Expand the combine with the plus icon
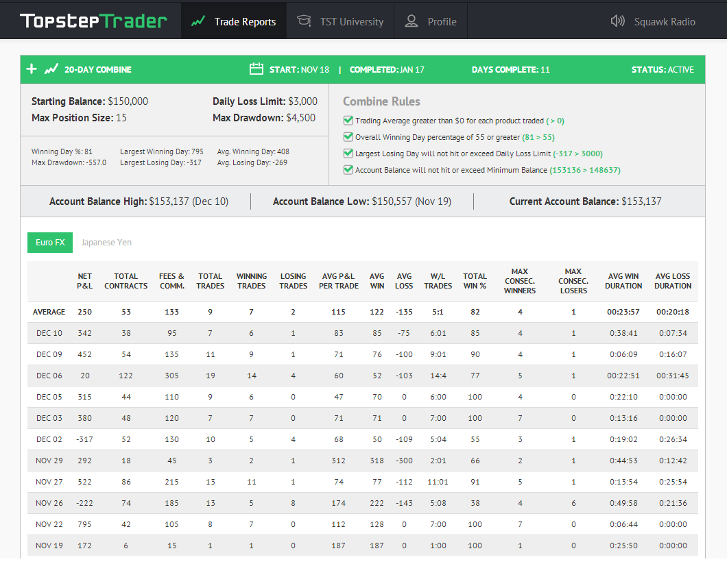Image resolution: width=727 pixels, height=588 pixels. coord(32,69)
